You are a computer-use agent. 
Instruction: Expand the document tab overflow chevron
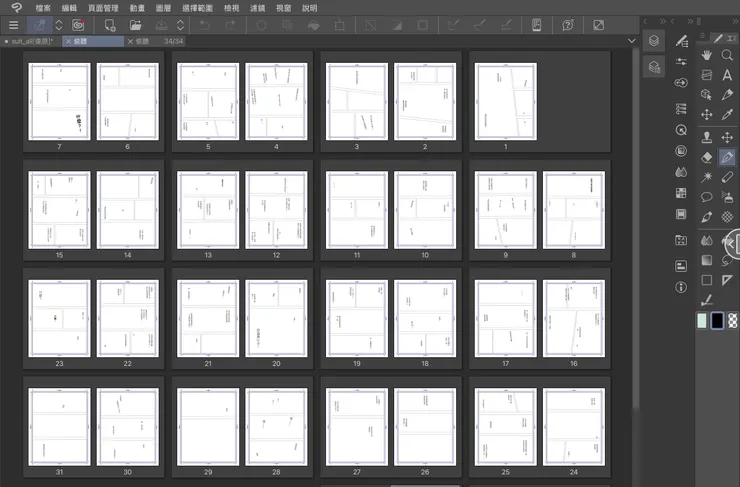click(x=631, y=41)
